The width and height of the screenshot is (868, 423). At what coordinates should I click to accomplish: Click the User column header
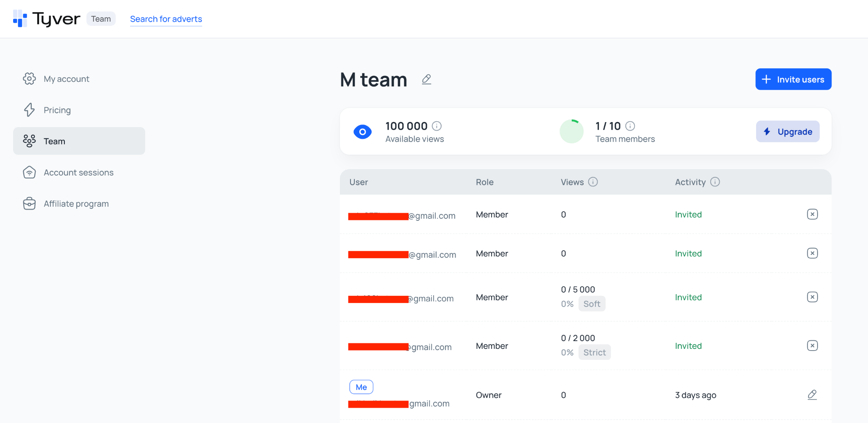[x=359, y=182]
